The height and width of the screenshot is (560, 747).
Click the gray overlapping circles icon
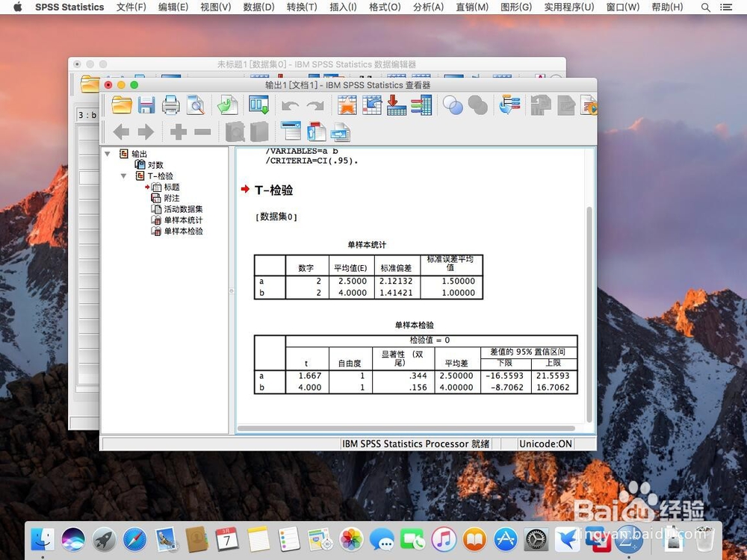point(477,105)
